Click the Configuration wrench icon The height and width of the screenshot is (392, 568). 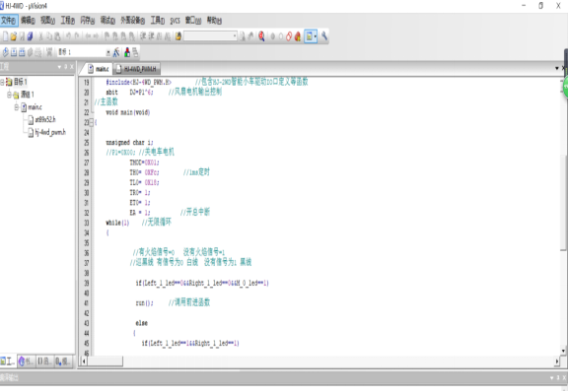coord(324,36)
